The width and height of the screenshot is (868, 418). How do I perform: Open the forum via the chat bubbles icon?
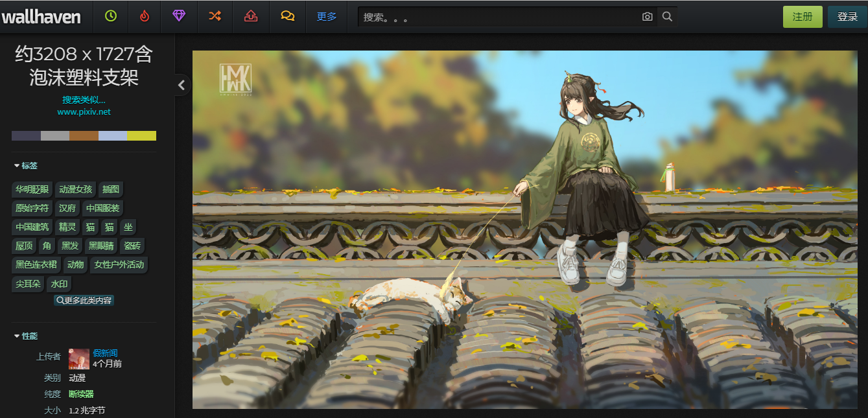point(287,16)
